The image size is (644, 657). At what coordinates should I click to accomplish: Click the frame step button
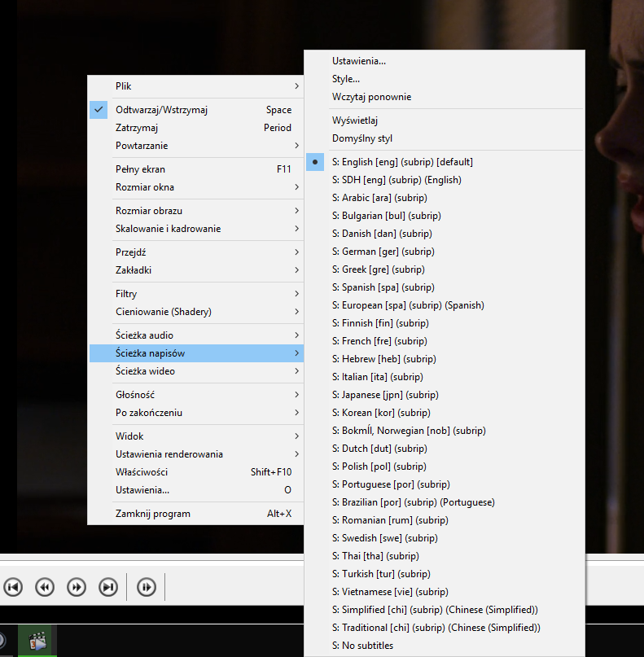click(x=147, y=586)
